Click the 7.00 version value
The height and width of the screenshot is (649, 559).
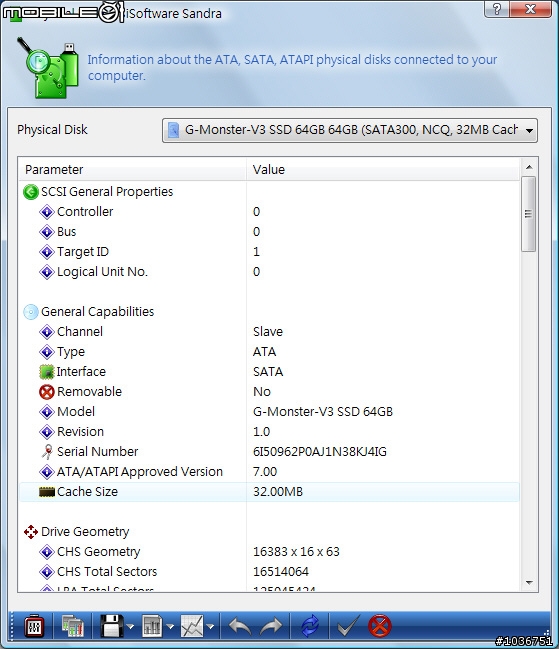265,472
